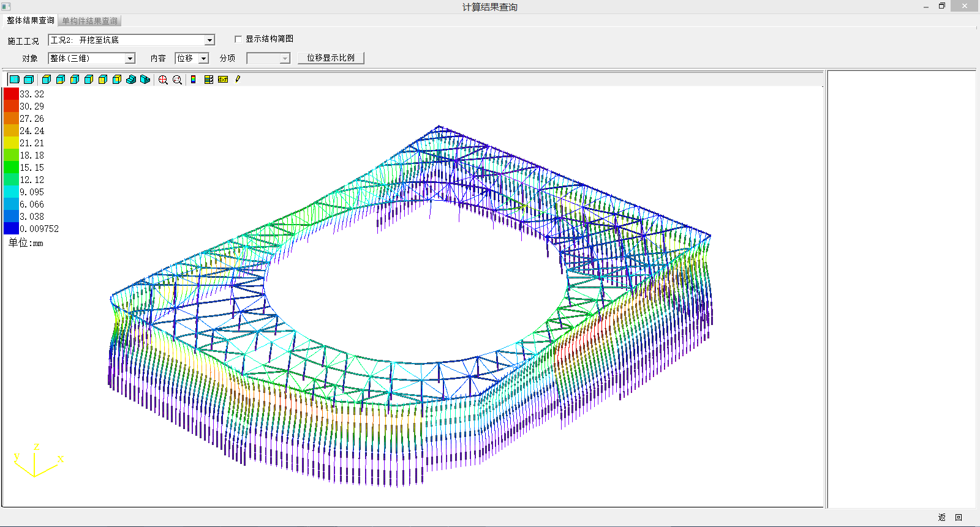This screenshot has width=980, height=527.
Task: Click the dxf export icon
Action: pyautogui.click(x=223, y=80)
